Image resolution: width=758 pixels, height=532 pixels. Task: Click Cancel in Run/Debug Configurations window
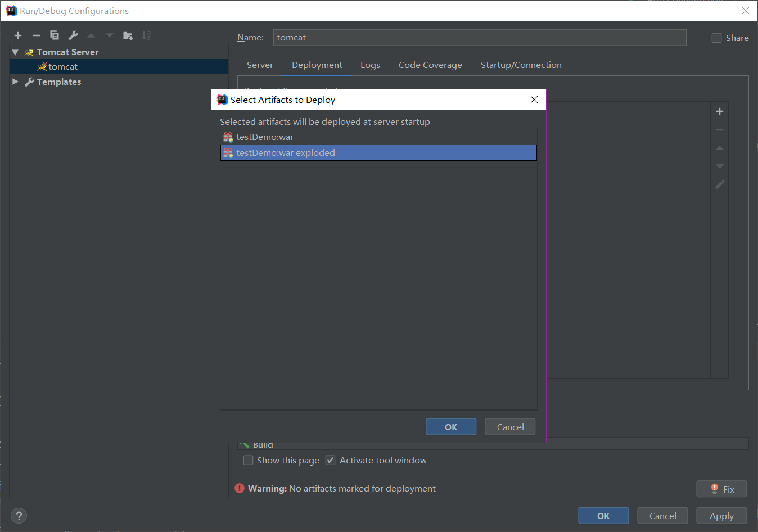(x=662, y=516)
